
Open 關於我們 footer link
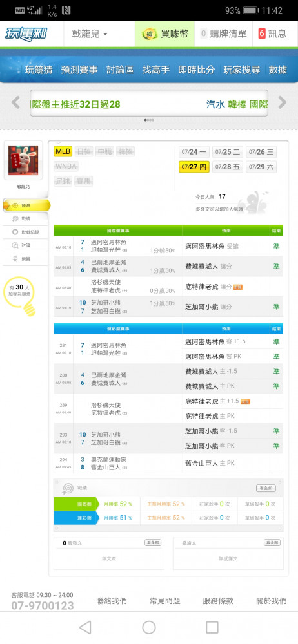(272, 601)
